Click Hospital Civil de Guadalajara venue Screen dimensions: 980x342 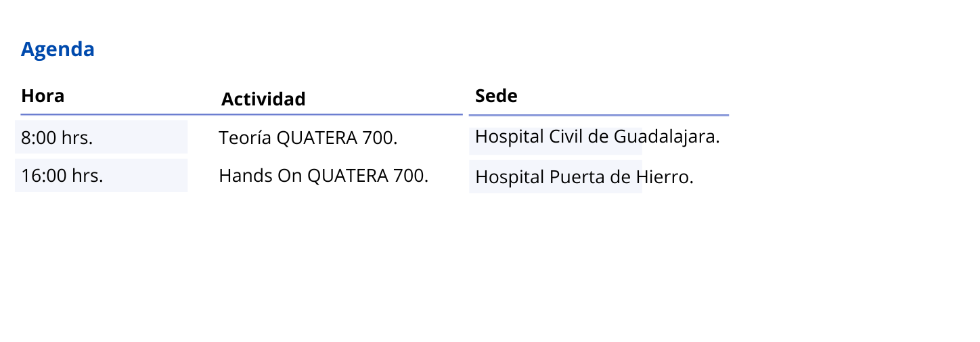(598, 137)
